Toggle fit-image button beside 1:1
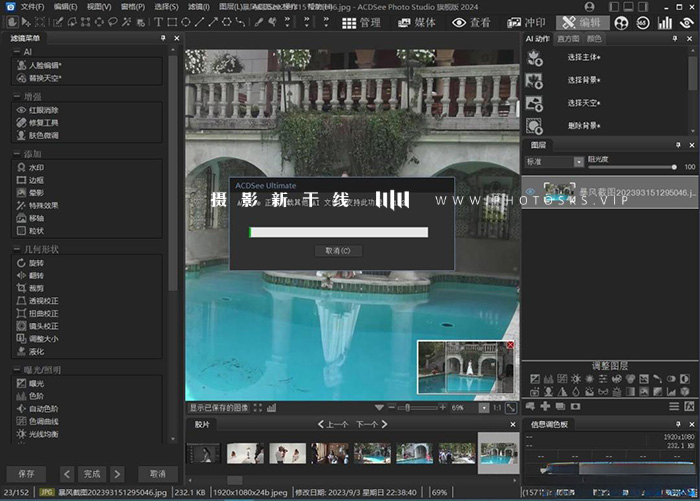The image size is (700, 501). (511, 408)
